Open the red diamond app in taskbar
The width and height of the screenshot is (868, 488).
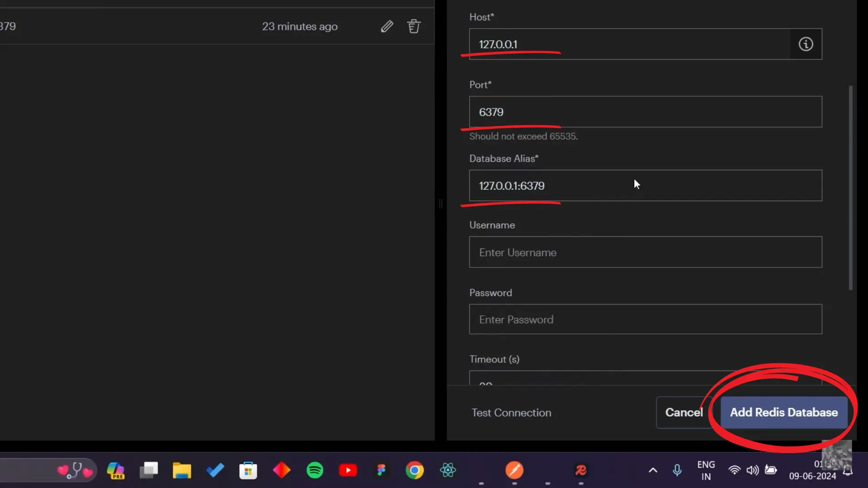[x=282, y=470]
